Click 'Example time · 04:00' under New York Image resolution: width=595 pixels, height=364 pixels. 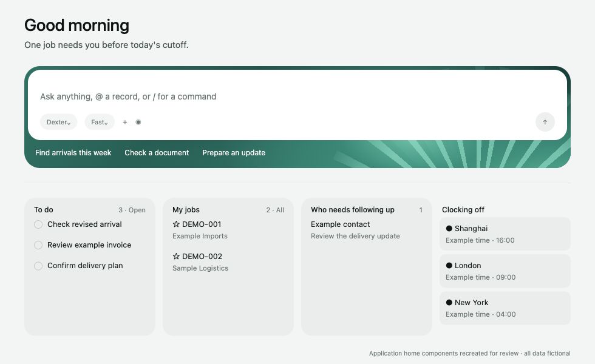(x=480, y=314)
